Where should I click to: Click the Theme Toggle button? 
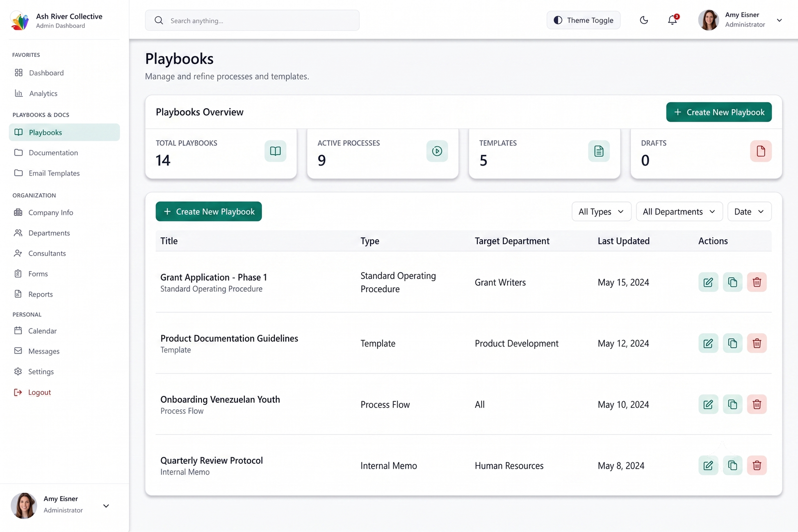(584, 20)
